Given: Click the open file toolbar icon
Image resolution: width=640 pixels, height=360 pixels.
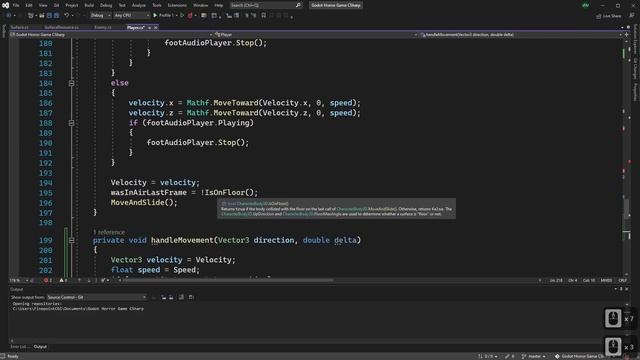Looking at the screenshot, I should click(x=42, y=16).
